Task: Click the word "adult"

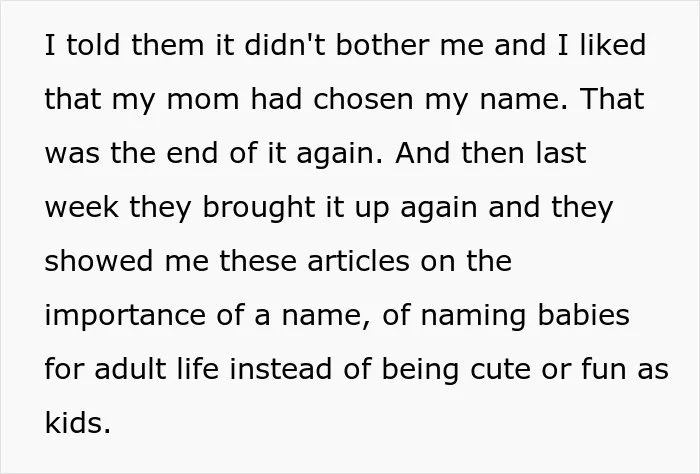Action: tap(130, 369)
